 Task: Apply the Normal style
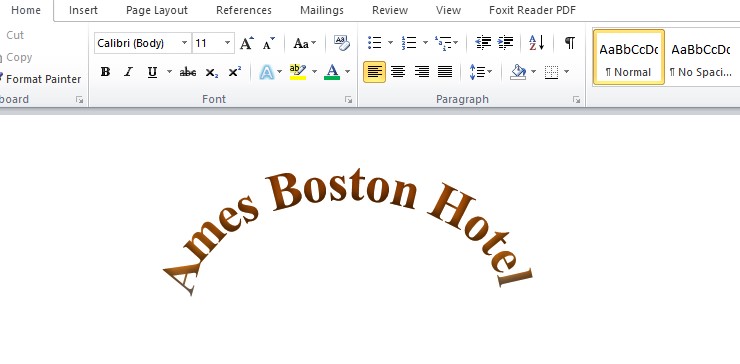pos(629,57)
